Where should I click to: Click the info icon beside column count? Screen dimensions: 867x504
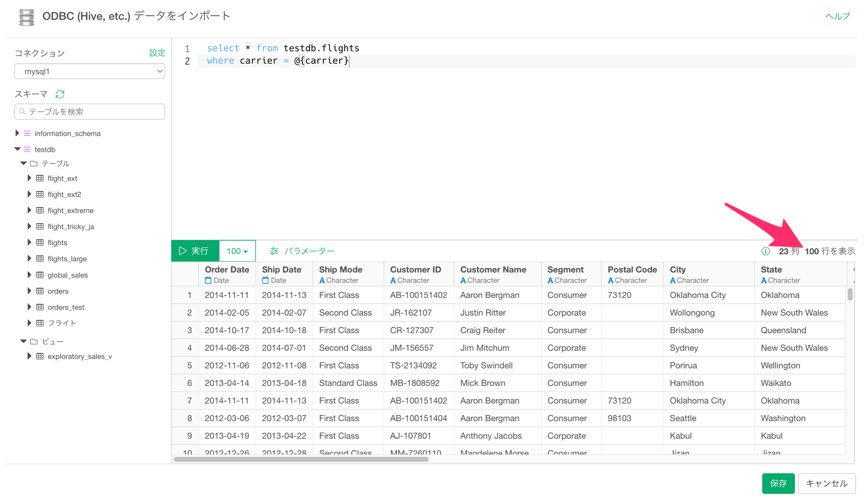point(765,251)
